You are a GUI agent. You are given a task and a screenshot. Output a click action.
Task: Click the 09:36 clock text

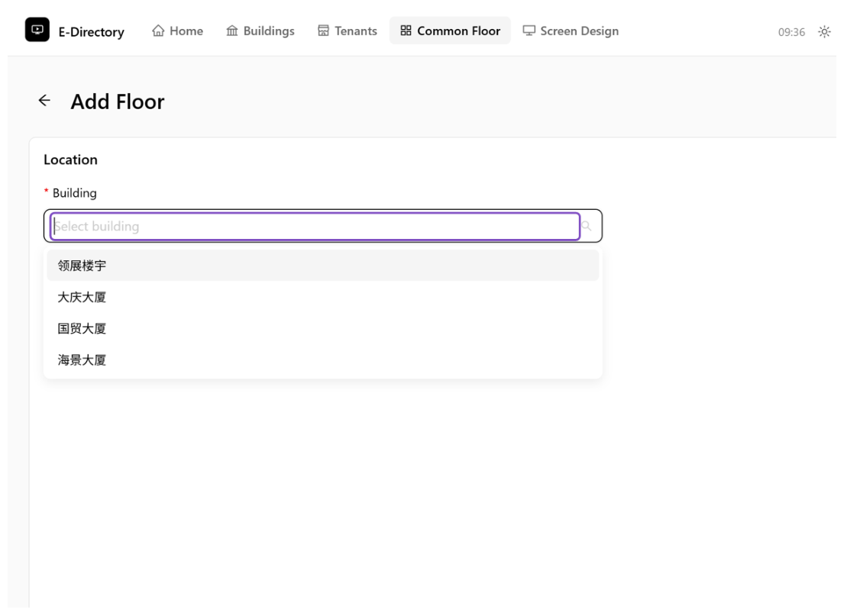pyautogui.click(x=791, y=32)
